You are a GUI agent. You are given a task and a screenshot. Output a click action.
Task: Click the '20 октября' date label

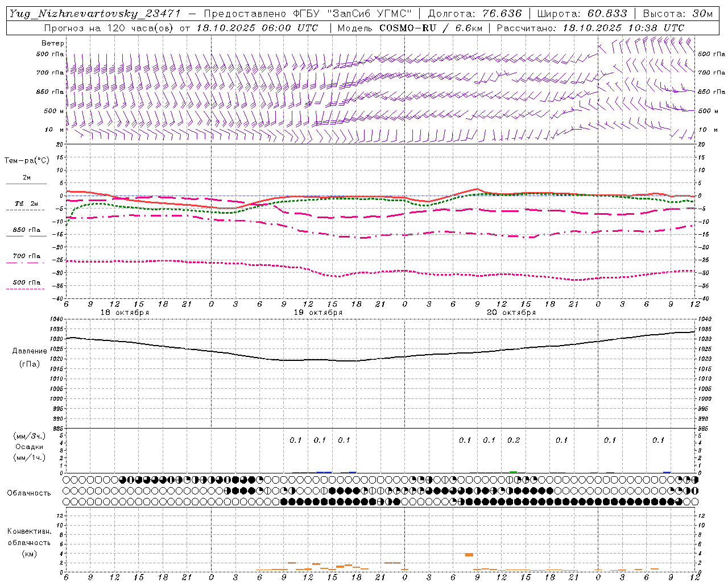[x=511, y=313]
